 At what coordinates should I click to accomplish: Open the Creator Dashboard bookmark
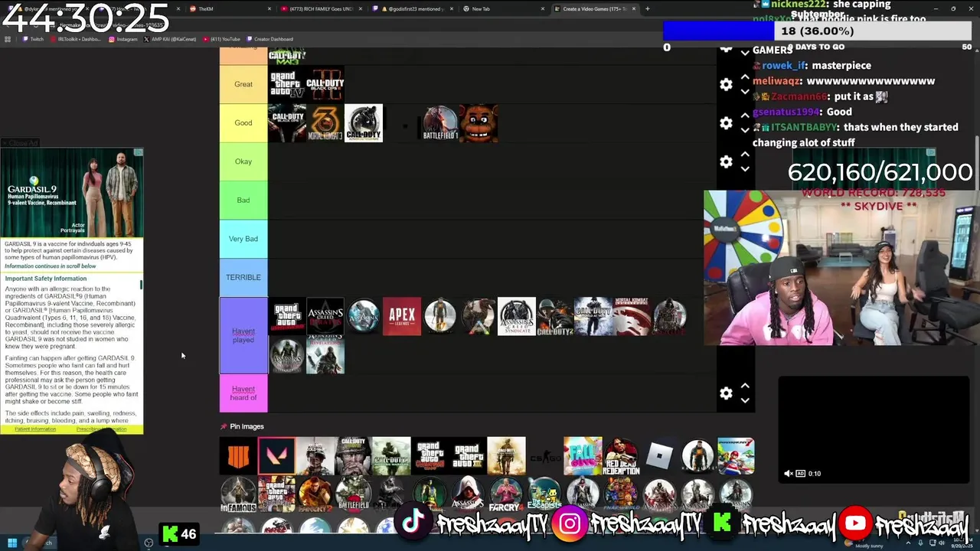[269, 39]
